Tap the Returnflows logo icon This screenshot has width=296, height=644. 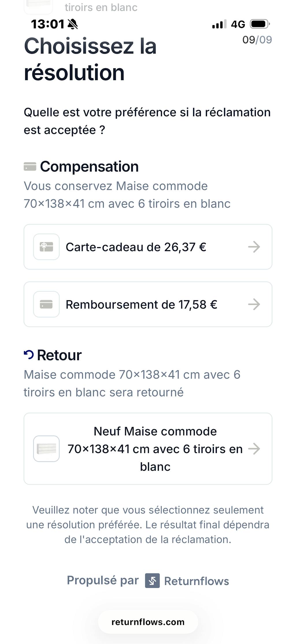tap(152, 581)
